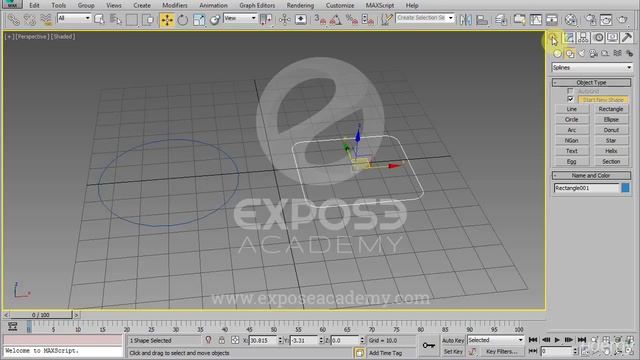Click the Go to End button
This screenshot has height=360, width=640.
click(582, 340)
